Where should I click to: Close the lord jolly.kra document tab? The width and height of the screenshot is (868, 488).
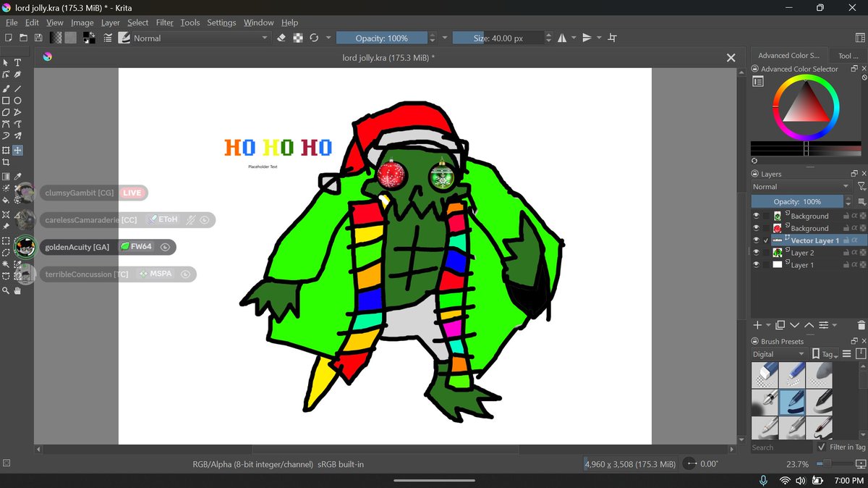[x=731, y=58]
